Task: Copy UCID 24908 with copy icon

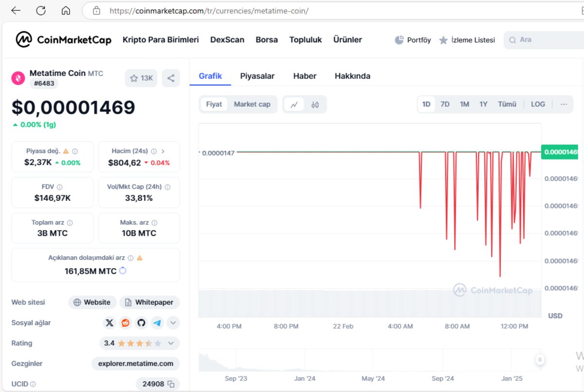Action: coord(171,384)
